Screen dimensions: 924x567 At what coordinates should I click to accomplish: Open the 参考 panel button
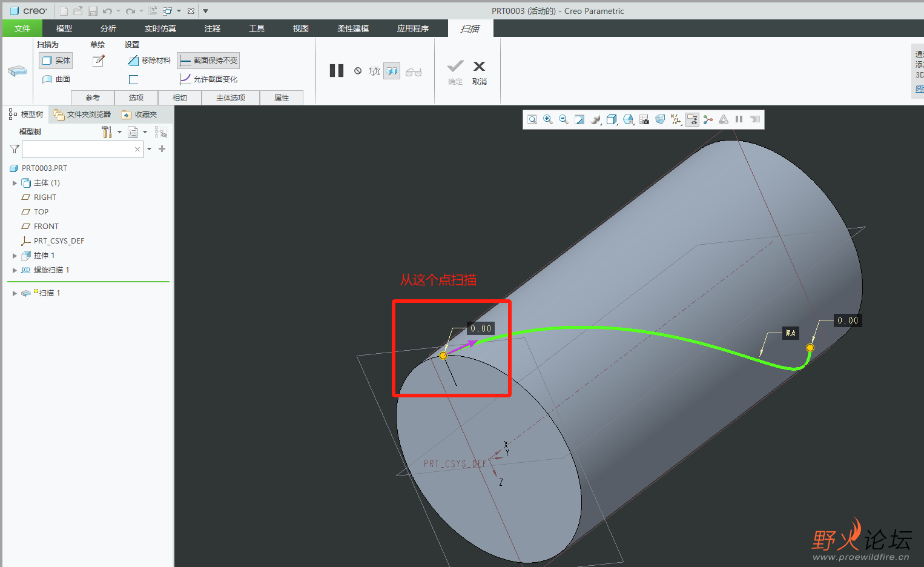(93, 98)
